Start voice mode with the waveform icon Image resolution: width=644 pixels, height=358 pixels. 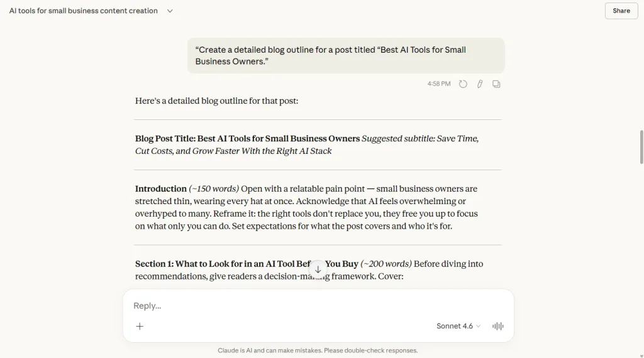[498, 327]
